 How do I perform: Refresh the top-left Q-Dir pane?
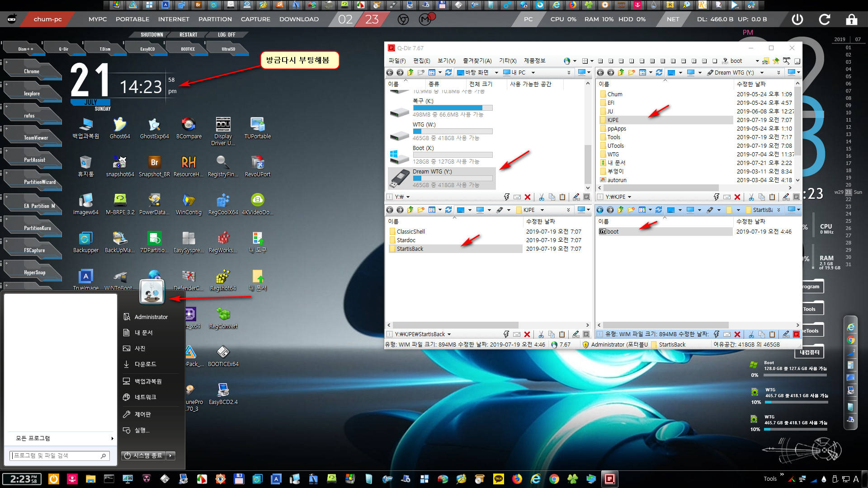(448, 72)
